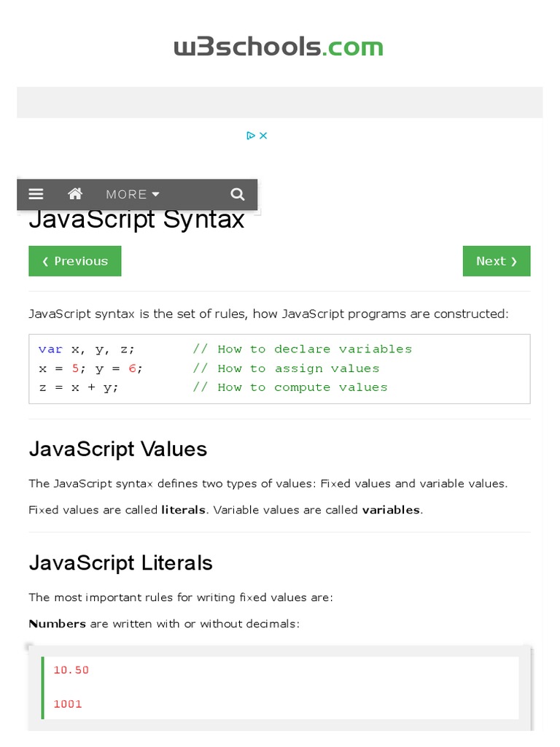Click the 10.50 number example

coord(71,670)
